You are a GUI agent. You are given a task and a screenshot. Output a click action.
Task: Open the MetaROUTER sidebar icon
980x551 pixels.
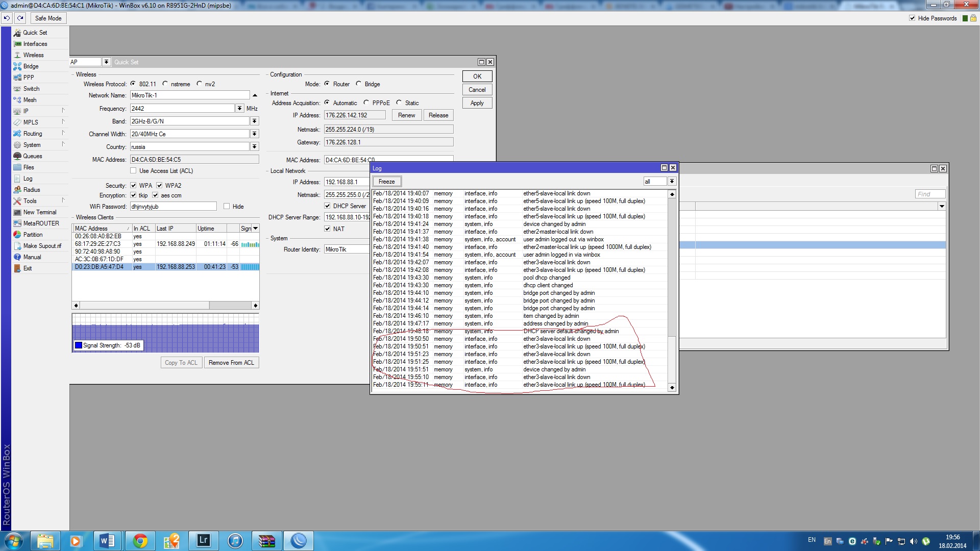click(17, 223)
